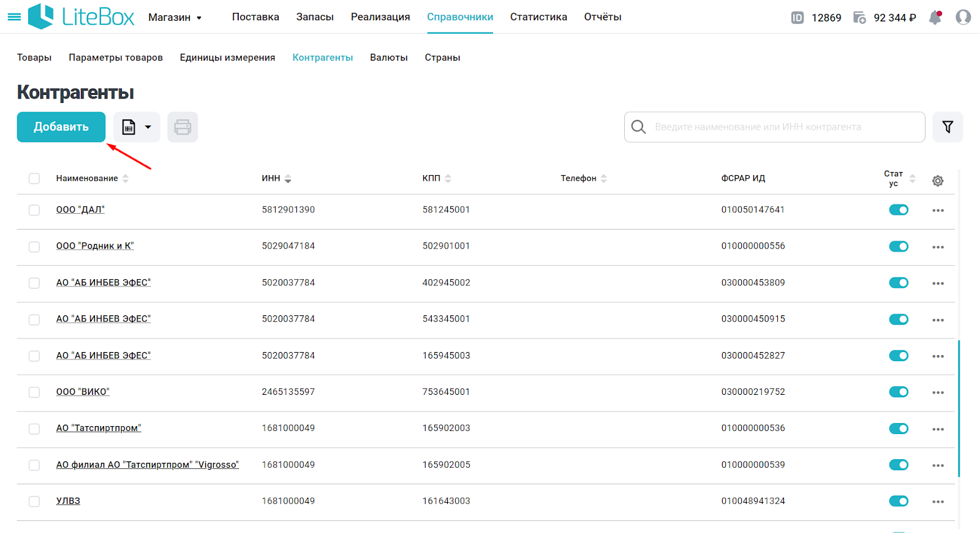Click the search magnifier icon
Screen dimensions: 980x551
pos(638,127)
